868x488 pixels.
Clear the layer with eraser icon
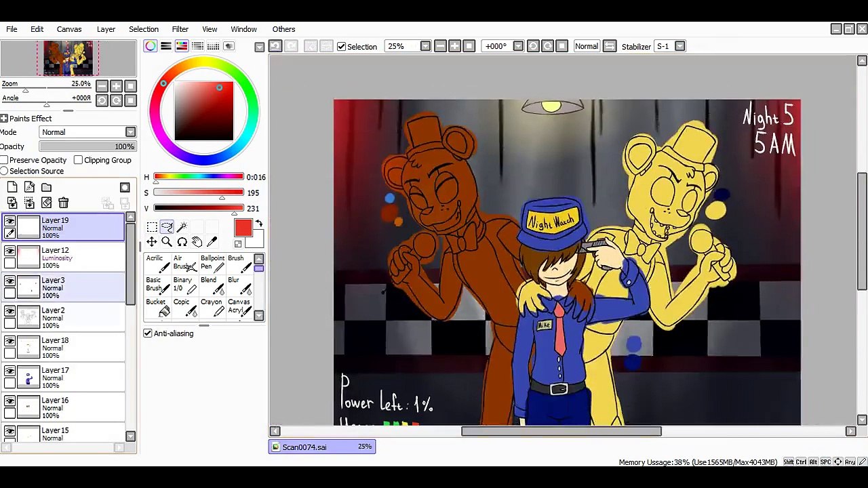(x=46, y=203)
